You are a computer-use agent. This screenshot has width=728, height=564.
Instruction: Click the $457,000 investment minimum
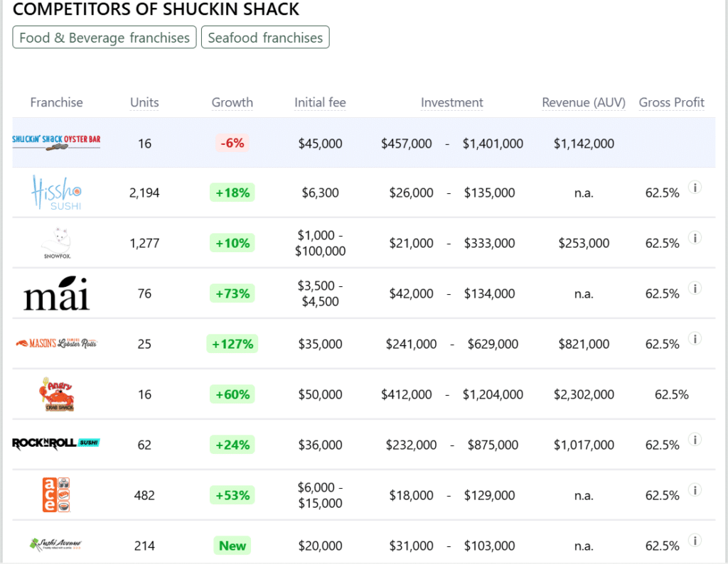click(406, 143)
